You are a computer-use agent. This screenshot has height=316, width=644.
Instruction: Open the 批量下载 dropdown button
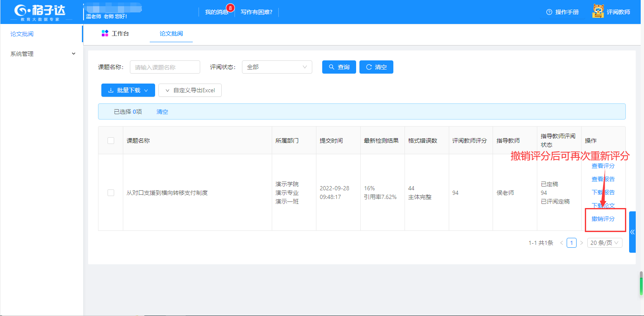[x=128, y=90]
